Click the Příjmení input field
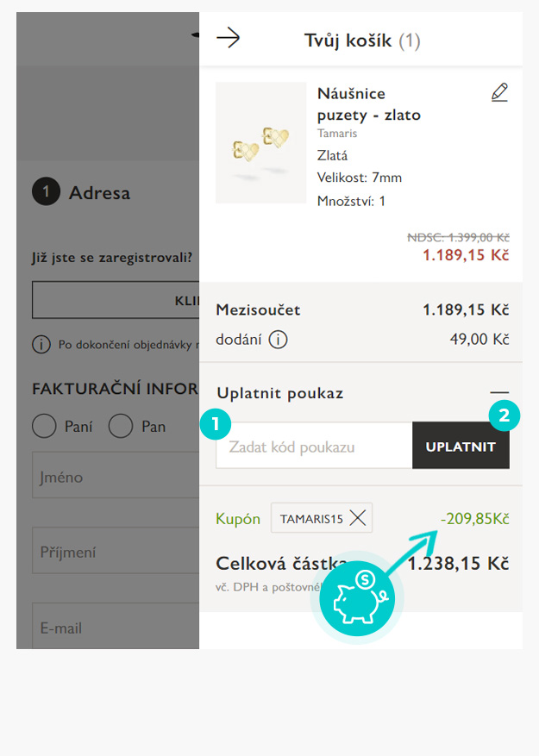 point(116,553)
